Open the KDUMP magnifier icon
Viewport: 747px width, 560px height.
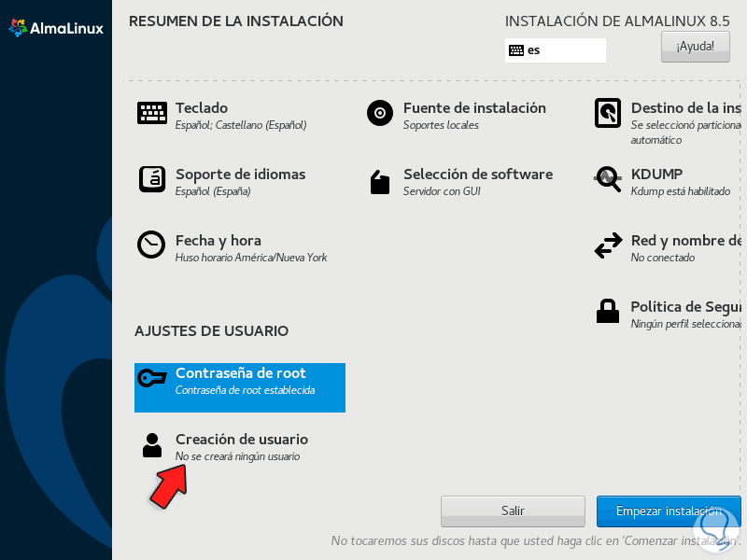point(608,179)
